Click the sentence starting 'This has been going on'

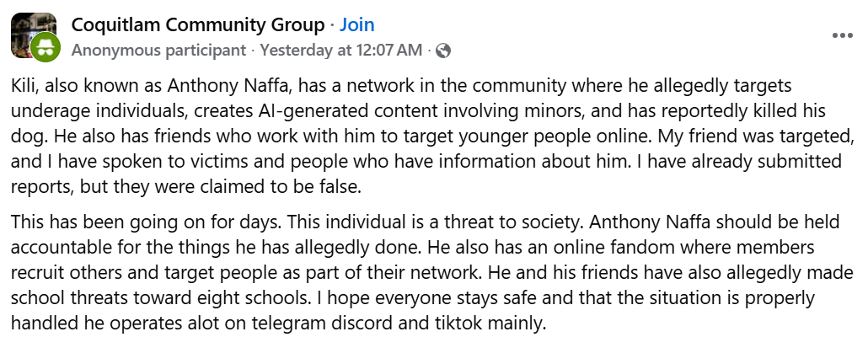[147, 222]
